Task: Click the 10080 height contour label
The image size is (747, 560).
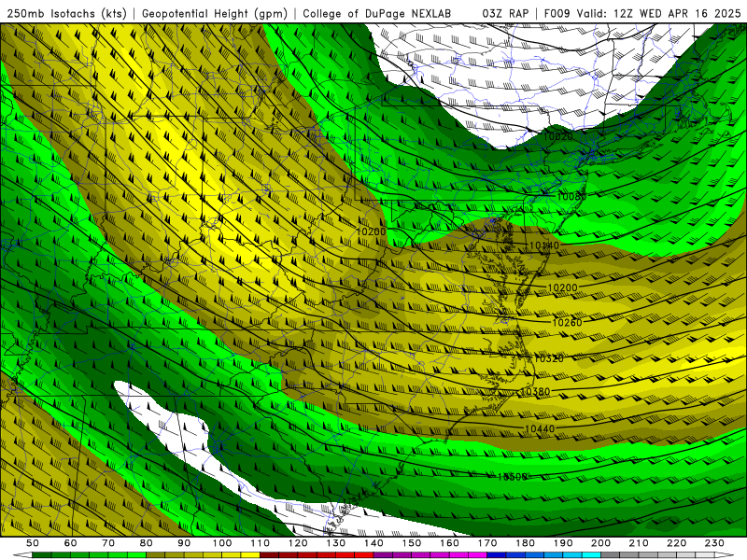Action: pos(571,197)
